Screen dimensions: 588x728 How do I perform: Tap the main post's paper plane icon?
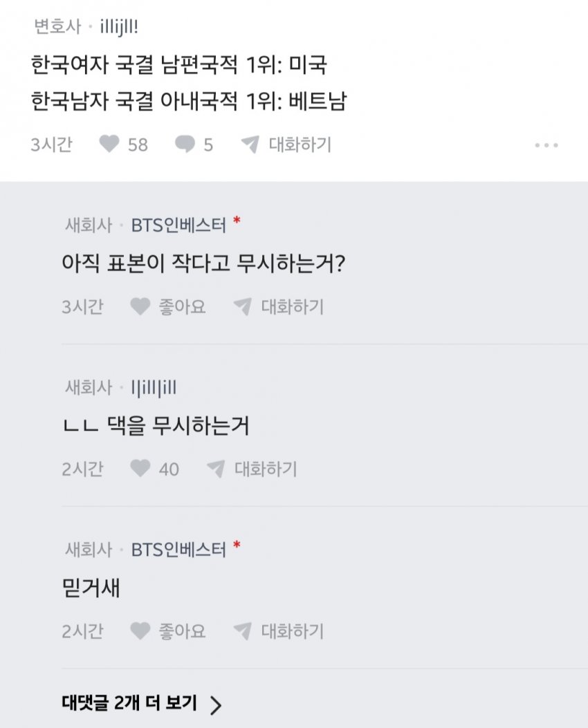pos(250,144)
